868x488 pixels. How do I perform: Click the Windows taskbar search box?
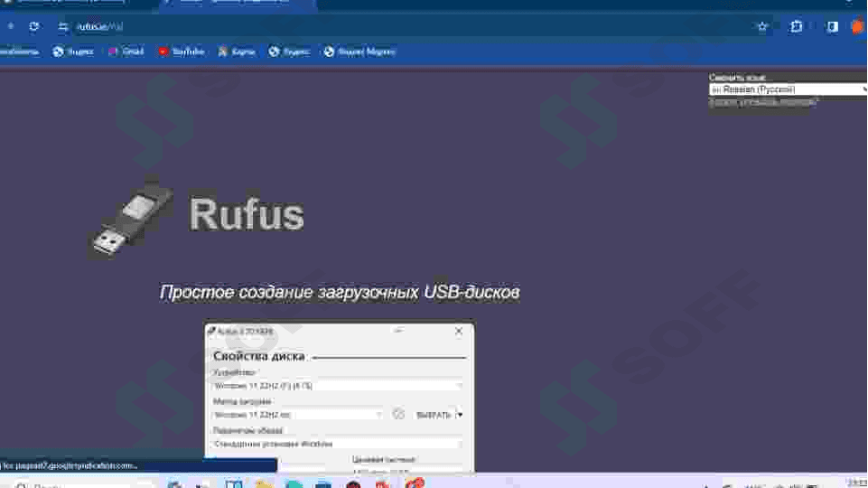point(83,484)
